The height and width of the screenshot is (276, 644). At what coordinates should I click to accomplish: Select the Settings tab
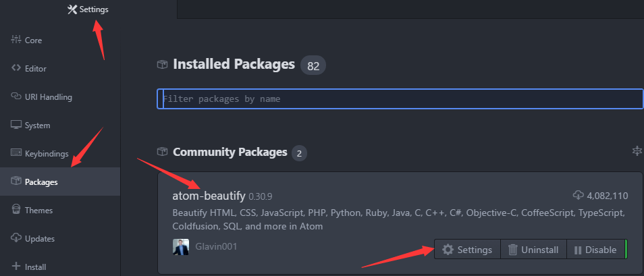[88, 9]
